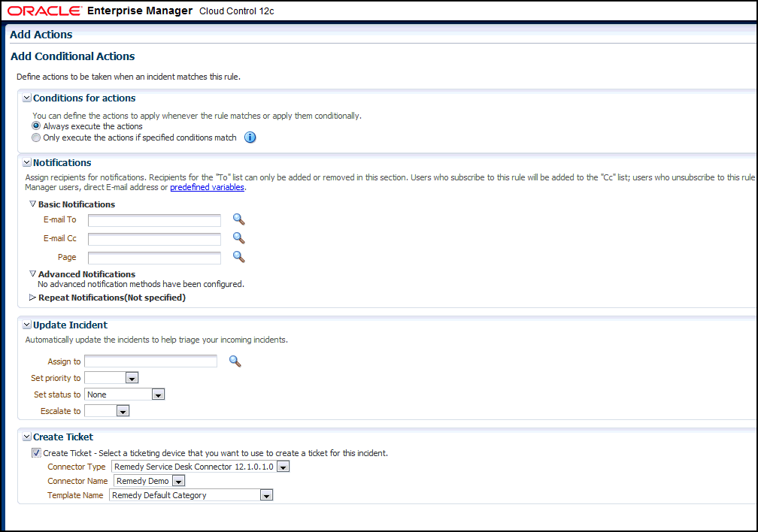
Task: Follow the predefined variables link
Action: (207, 187)
